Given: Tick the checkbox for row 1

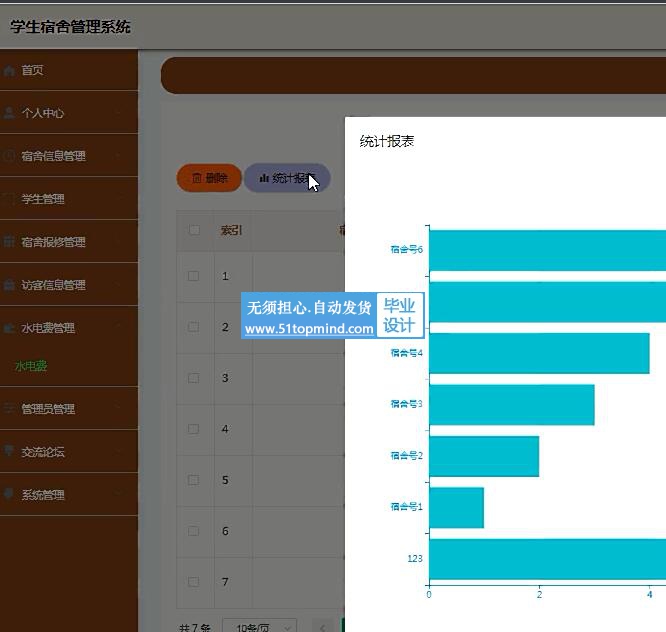Looking at the screenshot, I should (x=194, y=276).
